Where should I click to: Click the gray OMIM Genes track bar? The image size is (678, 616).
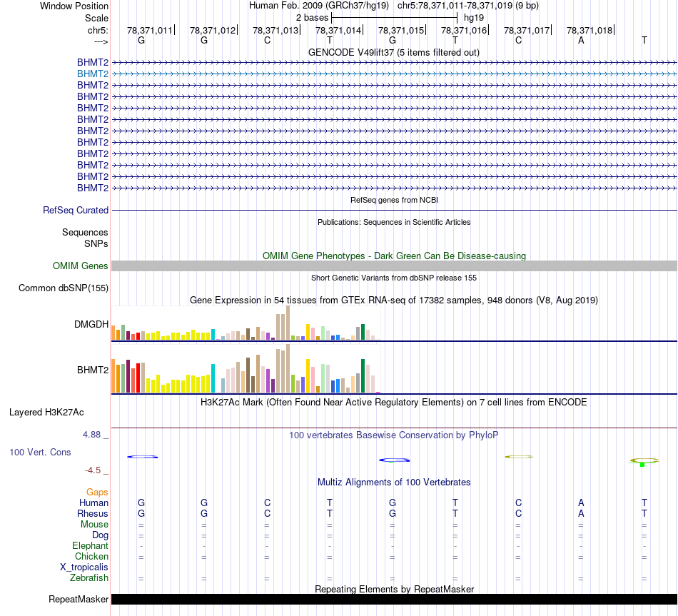click(x=395, y=266)
